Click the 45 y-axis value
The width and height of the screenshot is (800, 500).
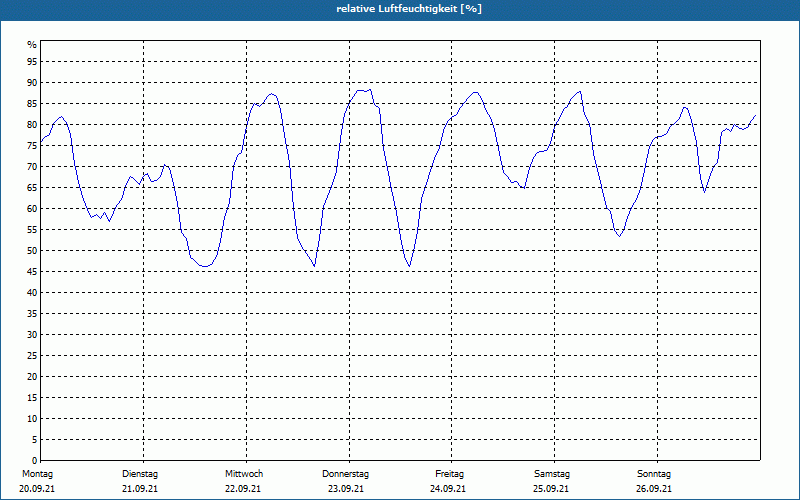32,271
